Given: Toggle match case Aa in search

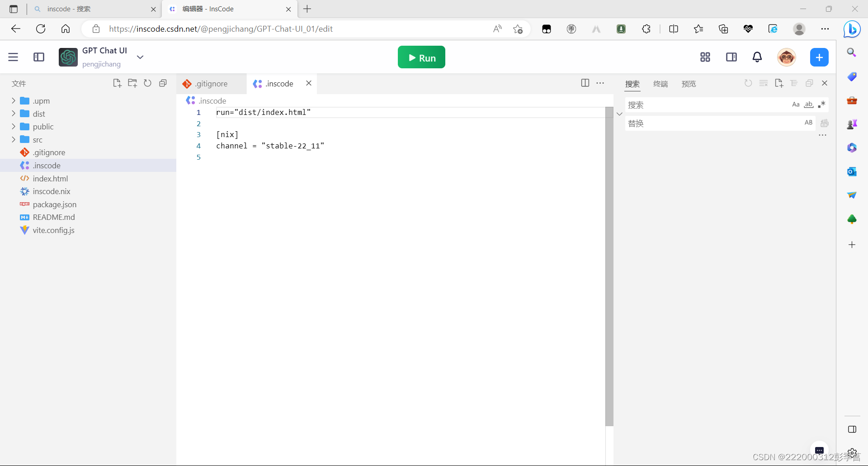Looking at the screenshot, I should pyautogui.click(x=796, y=105).
